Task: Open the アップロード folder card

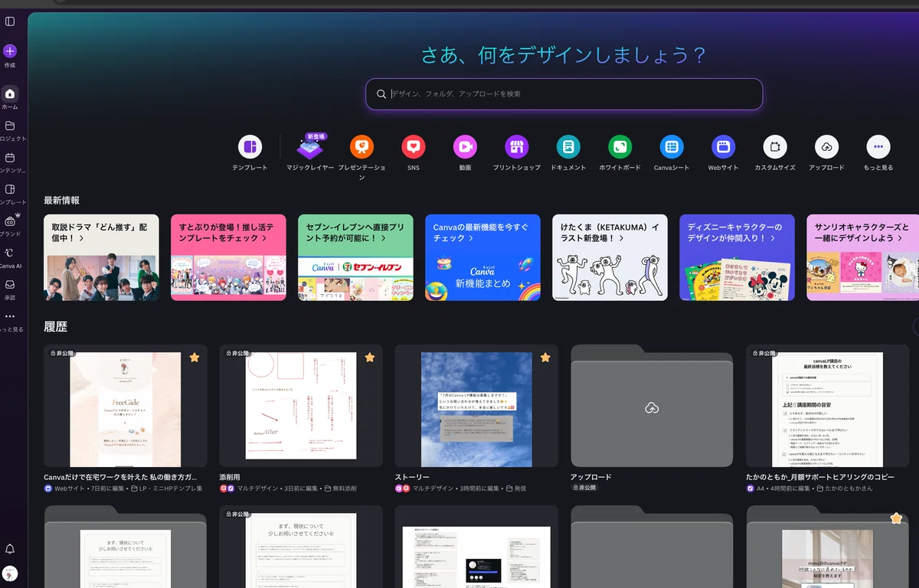Action: [652, 406]
